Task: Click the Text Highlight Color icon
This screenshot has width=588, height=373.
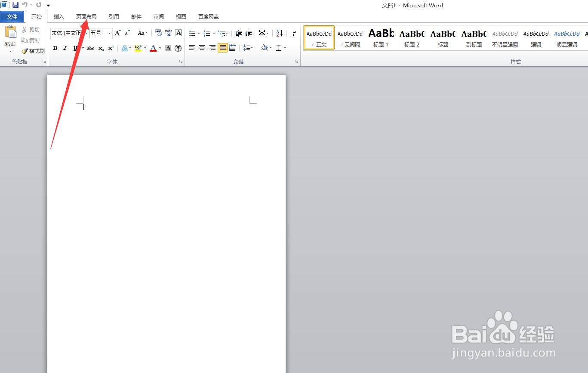Action: pyautogui.click(x=138, y=48)
